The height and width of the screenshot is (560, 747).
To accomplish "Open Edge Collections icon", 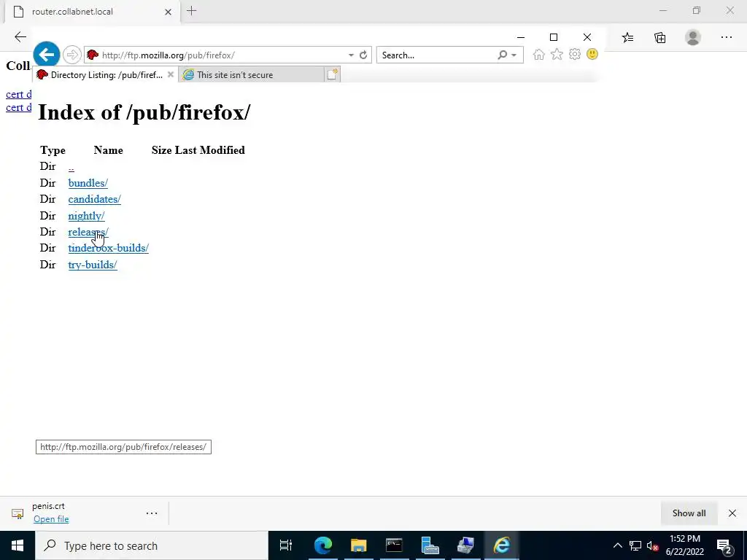I will [659, 38].
